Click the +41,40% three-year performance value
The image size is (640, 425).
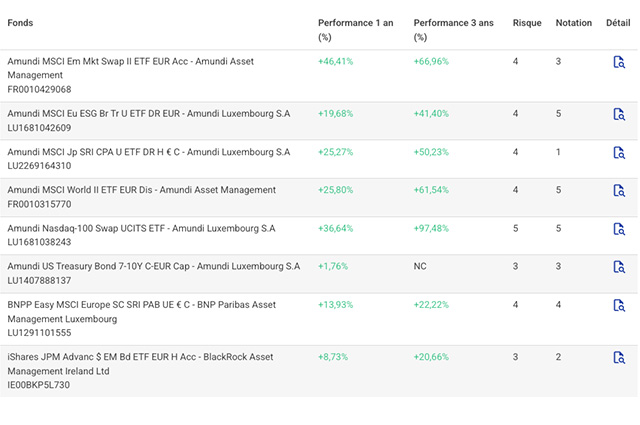tap(431, 113)
